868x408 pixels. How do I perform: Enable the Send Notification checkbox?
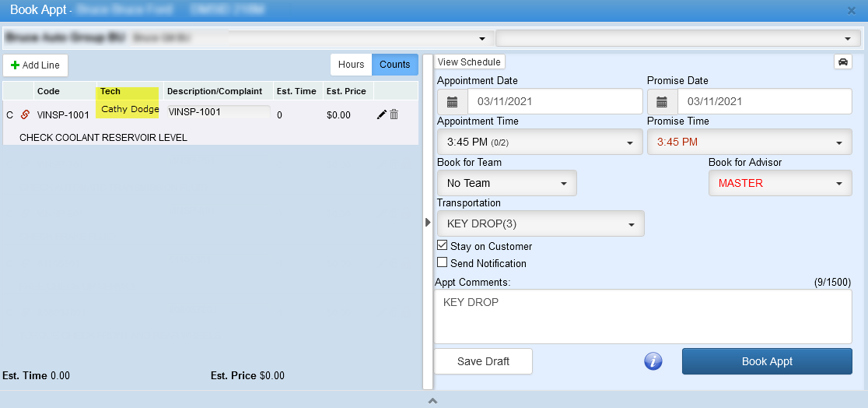pos(443,263)
